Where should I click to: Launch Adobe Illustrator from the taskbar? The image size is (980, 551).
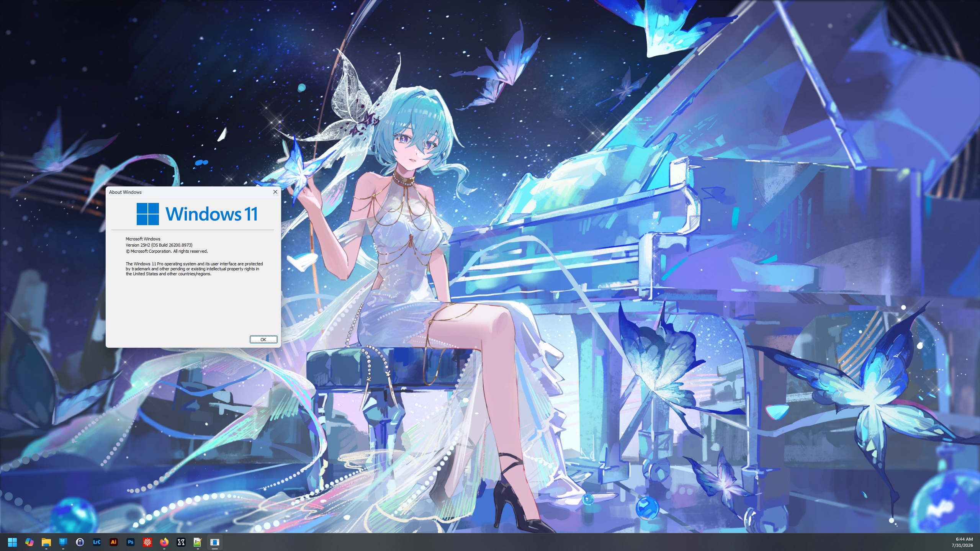point(113,542)
